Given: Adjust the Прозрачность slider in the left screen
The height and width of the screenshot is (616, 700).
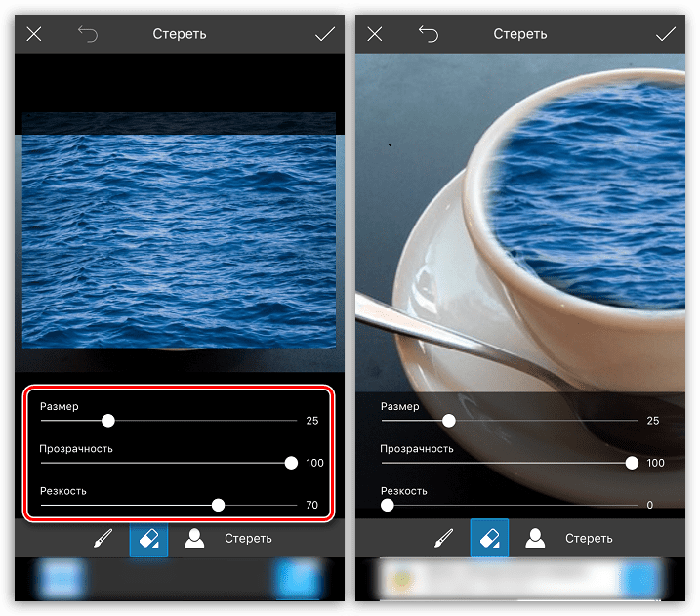Looking at the screenshot, I should pyautogui.click(x=291, y=463).
